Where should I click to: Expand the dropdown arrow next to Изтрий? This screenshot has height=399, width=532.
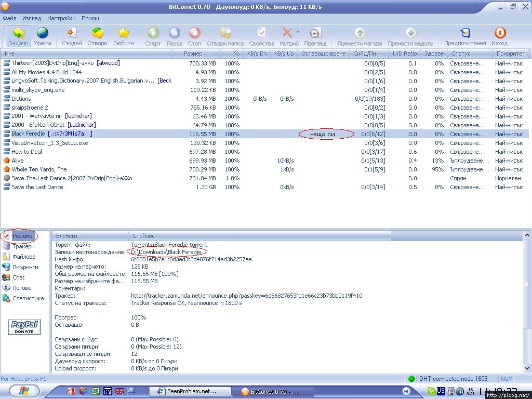point(297,32)
